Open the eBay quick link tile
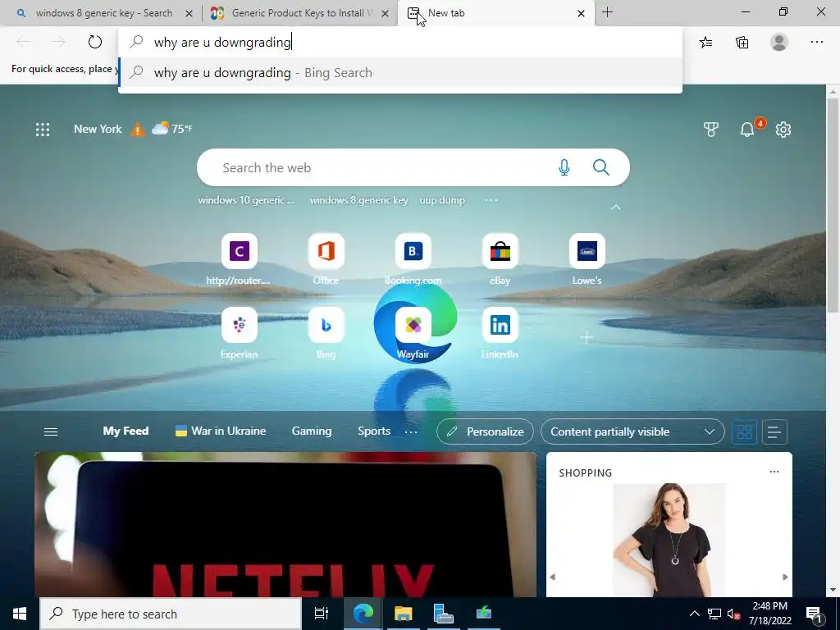Screen dimensions: 840x630 pyautogui.click(x=500, y=259)
